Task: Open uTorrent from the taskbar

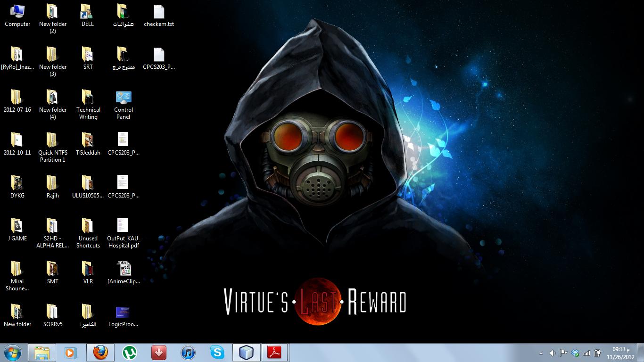Action: 129,353
